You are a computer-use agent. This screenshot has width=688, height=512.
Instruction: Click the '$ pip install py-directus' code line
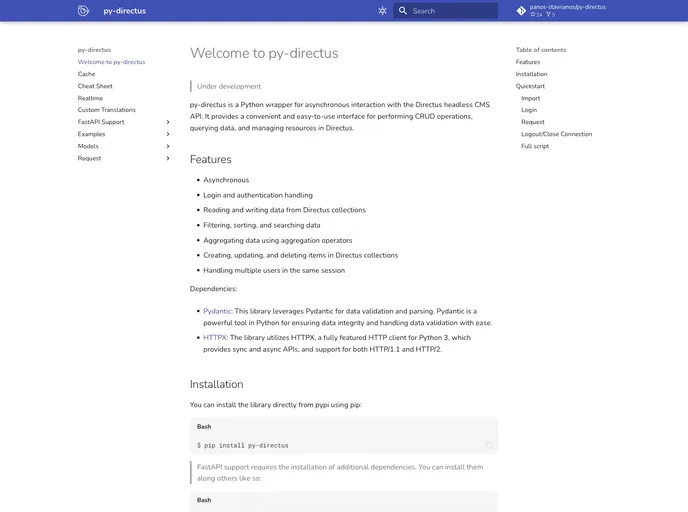(243, 445)
